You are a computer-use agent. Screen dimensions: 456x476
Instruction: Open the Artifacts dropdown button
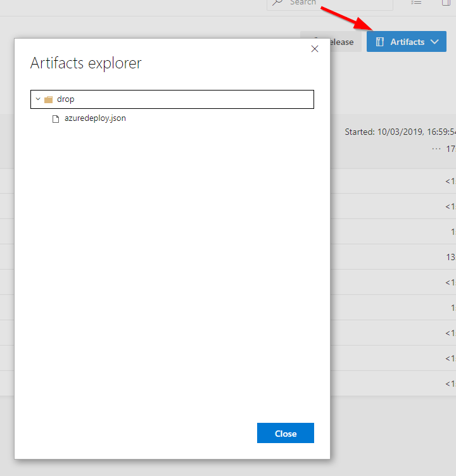click(x=406, y=42)
